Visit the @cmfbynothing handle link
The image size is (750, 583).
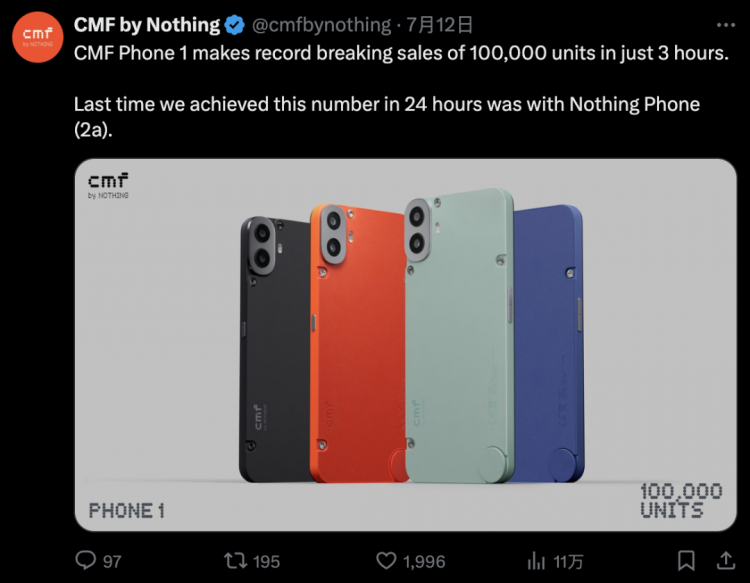(321, 25)
